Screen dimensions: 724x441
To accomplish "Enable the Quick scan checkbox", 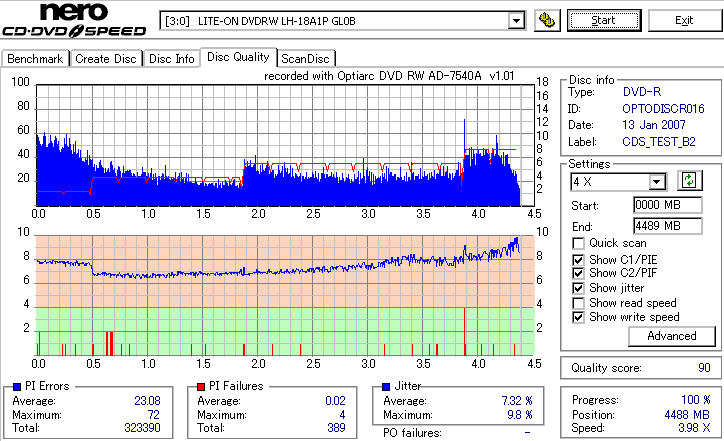I will pyautogui.click(x=578, y=243).
